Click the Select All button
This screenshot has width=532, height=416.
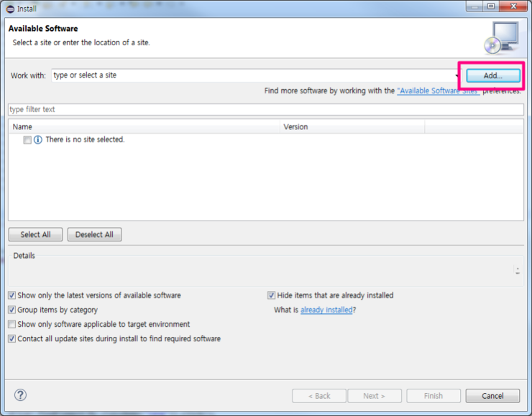[36, 235]
